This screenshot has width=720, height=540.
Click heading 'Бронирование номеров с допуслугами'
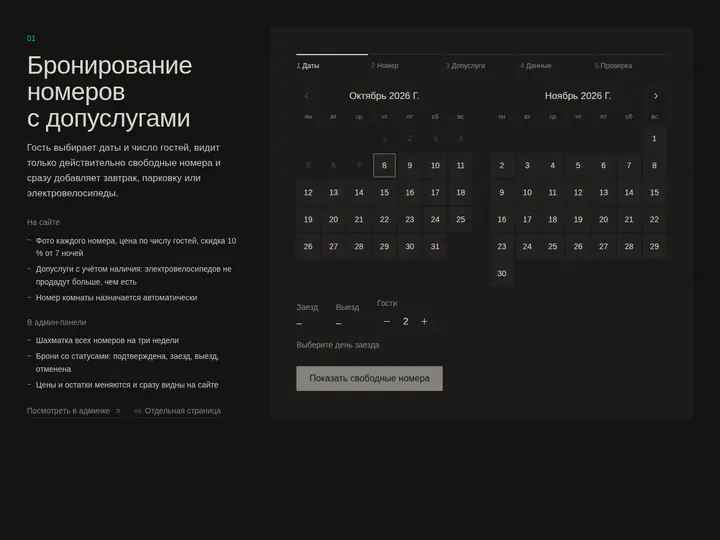point(109,92)
